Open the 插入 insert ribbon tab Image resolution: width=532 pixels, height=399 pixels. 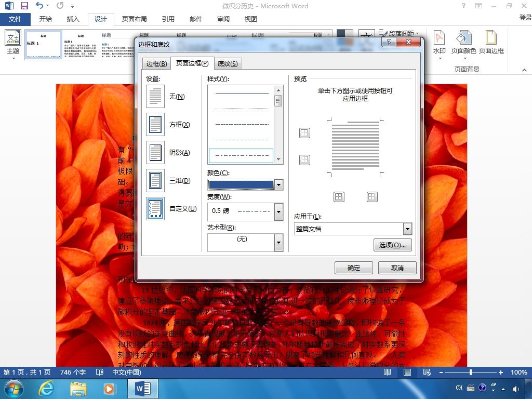coord(73,19)
